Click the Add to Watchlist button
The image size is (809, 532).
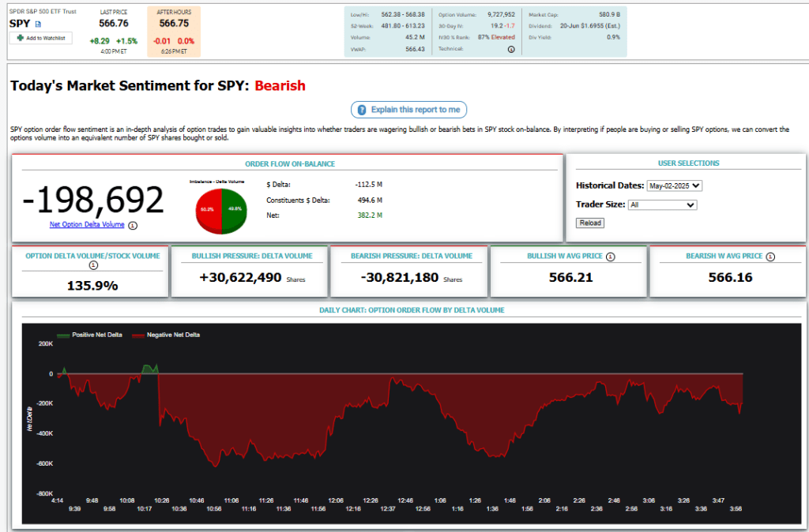coord(41,38)
